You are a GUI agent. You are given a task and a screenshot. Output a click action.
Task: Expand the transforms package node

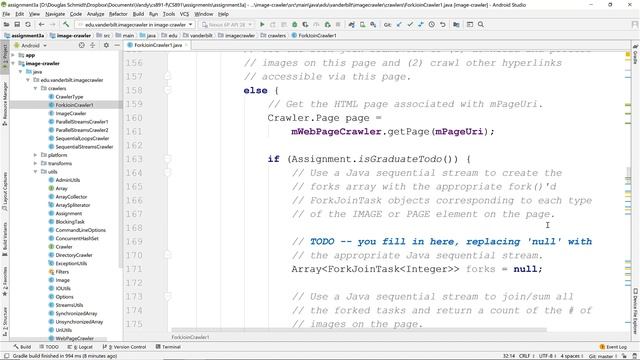[36, 163]
